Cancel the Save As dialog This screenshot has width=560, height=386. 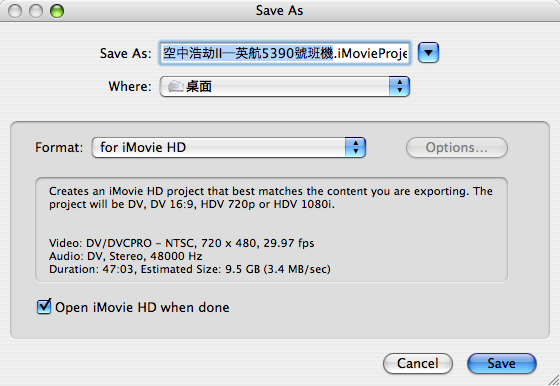pos(418,364)
